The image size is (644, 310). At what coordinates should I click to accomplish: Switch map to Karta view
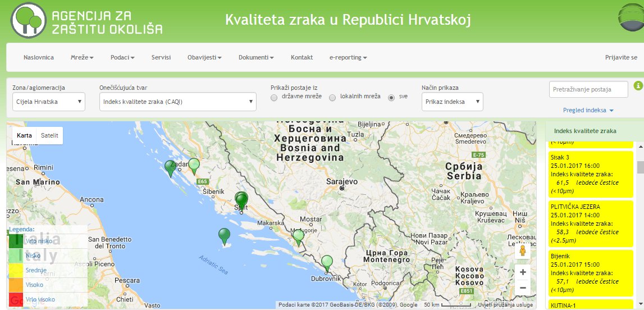[x=24, y=135]
